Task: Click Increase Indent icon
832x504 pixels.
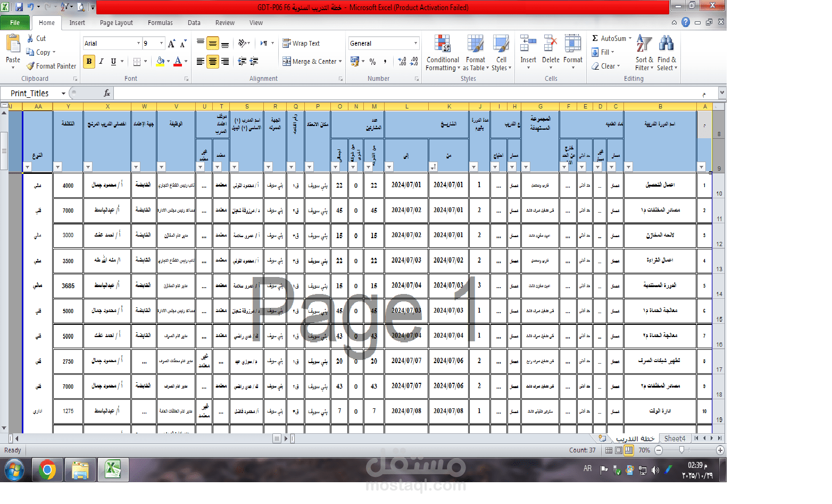Action: pos(254,61)
